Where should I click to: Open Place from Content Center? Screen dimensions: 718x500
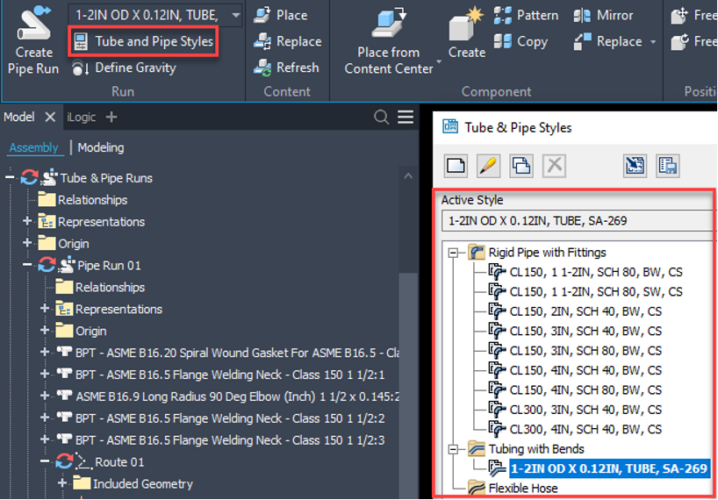388,40
